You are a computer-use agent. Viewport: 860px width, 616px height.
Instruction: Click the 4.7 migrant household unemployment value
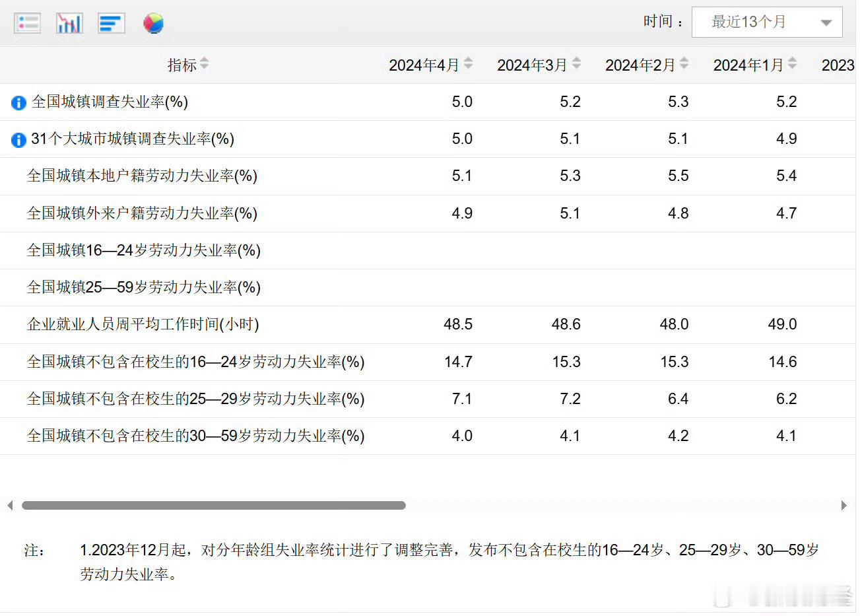coord(786,213)
